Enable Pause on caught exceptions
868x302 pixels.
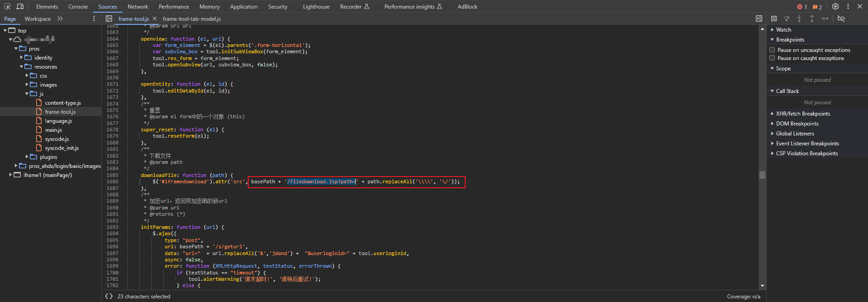773,58
